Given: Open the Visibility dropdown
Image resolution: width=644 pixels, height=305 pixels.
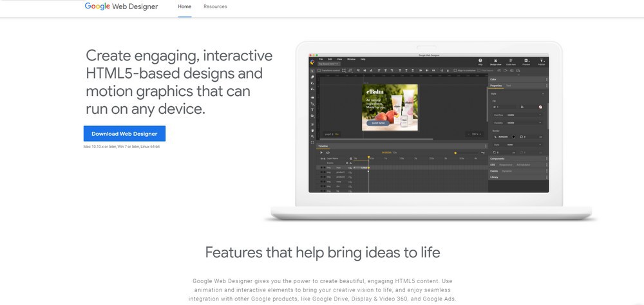Looking at the screenshot, I should (x=524, y=122).
